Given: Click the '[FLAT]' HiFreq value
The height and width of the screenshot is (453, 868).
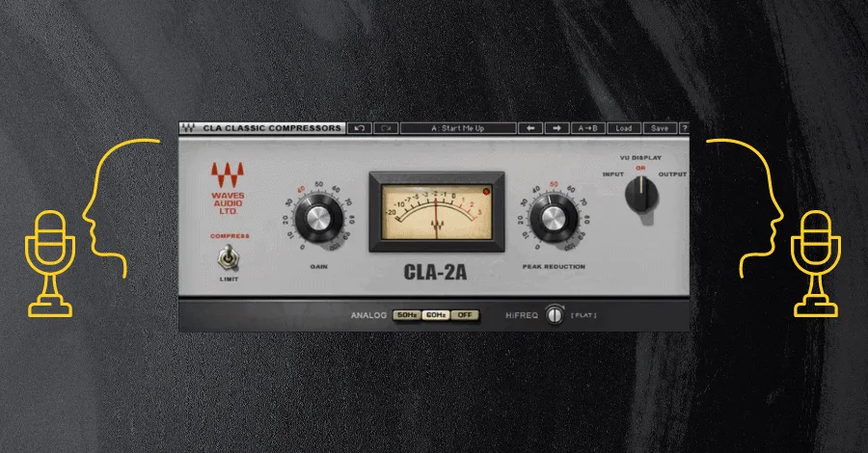Looking at the screenshot, I should click(x=584, y=315).
